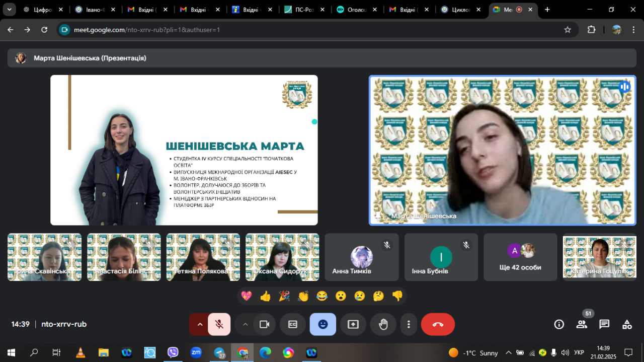Expand video settings arrow beside camera
The width and height of the screenshot is (644, 362).
245,324
